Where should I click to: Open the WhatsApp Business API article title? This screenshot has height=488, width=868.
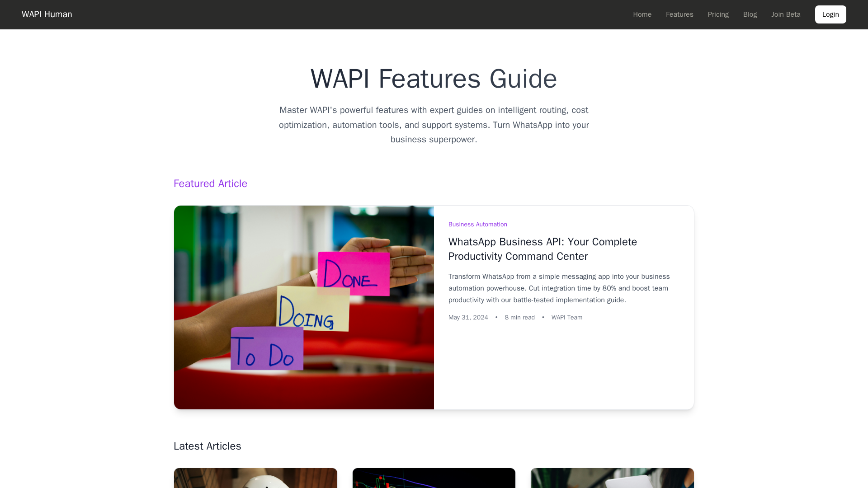tap(542, 249)
